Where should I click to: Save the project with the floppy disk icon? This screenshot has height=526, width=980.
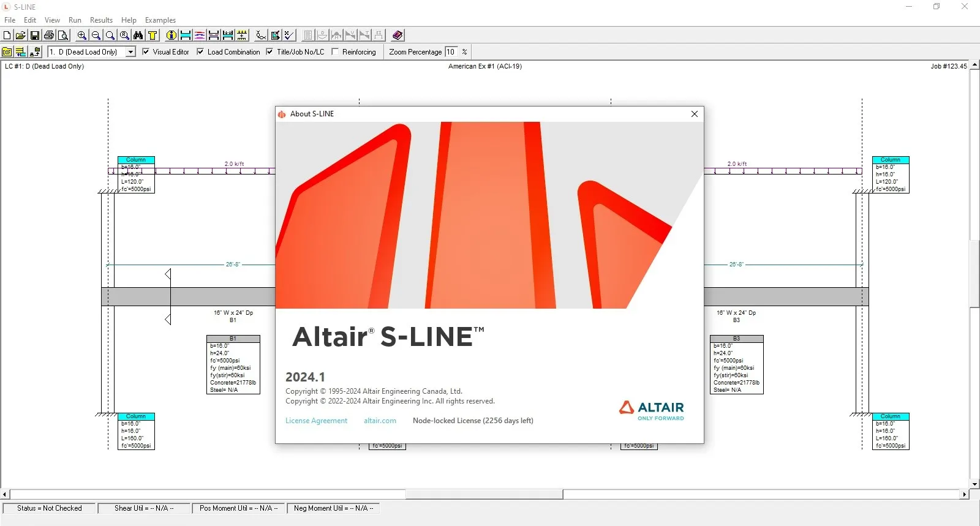[x=34, y=36]
